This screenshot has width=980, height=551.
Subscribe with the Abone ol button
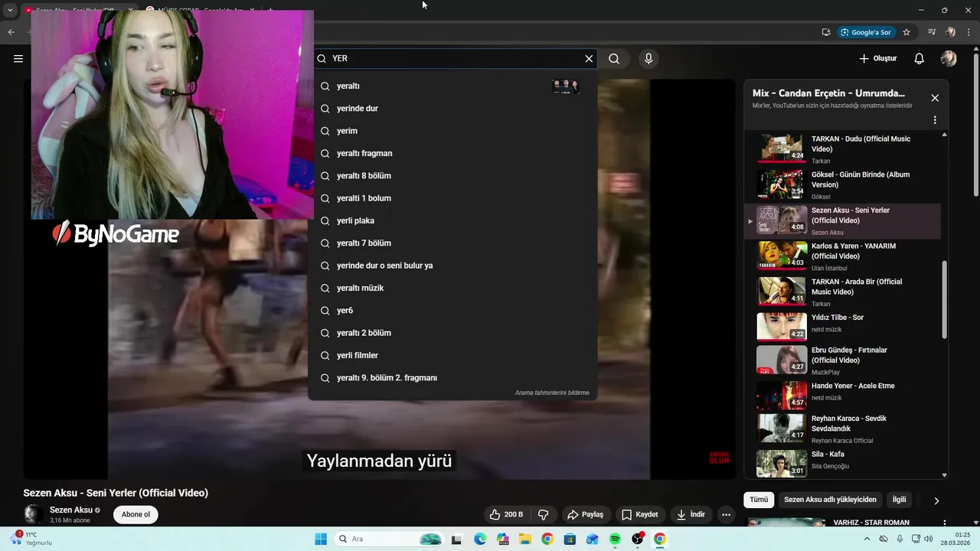(x=136, y=514)
